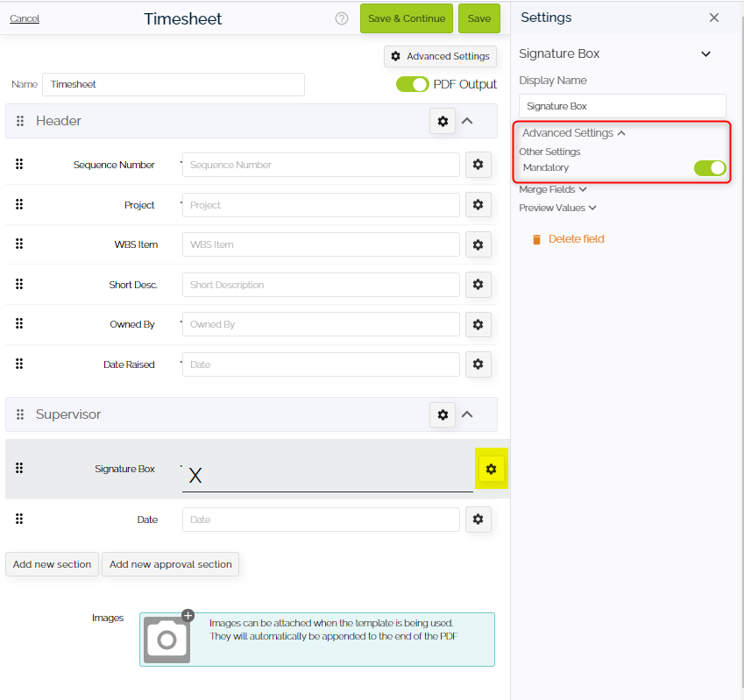Click the Date Raised input box
The width and height of the screenshot is (744, 700).
[x=321, y=364]
